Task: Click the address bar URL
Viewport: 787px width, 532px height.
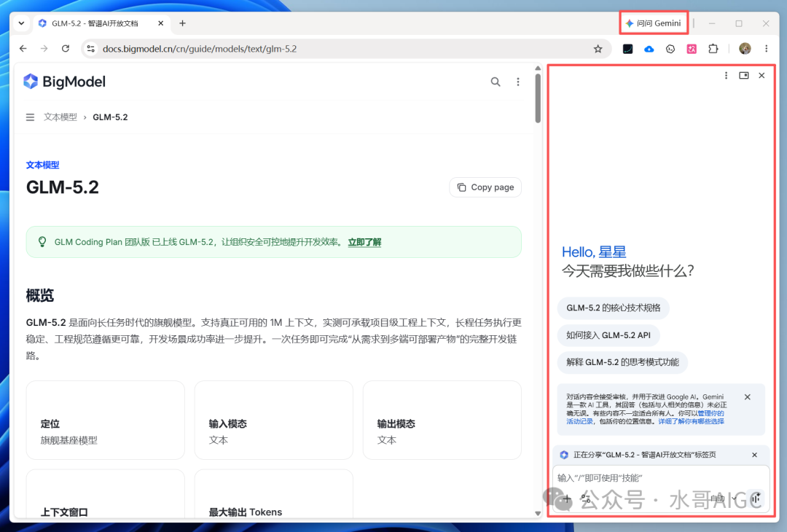Action: click(x=200, y=49)
